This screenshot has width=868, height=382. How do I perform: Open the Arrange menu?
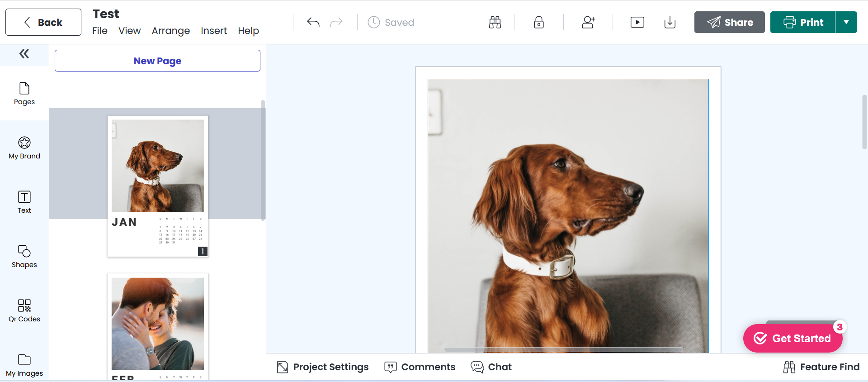pyautogui.click(x=170, y=31)
